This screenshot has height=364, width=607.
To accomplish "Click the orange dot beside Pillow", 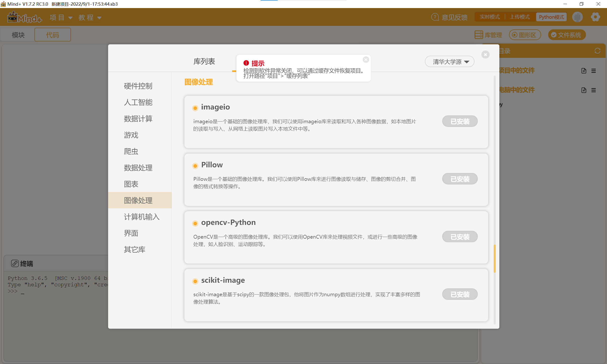I will (x=195, y=166).
